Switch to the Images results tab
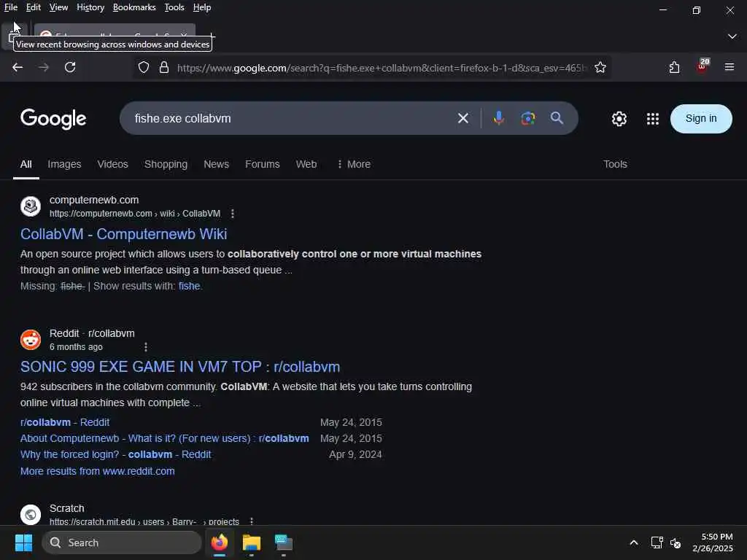Image resolution: width=747 pixels, height=560 pixels. click(x=64, y=164)
